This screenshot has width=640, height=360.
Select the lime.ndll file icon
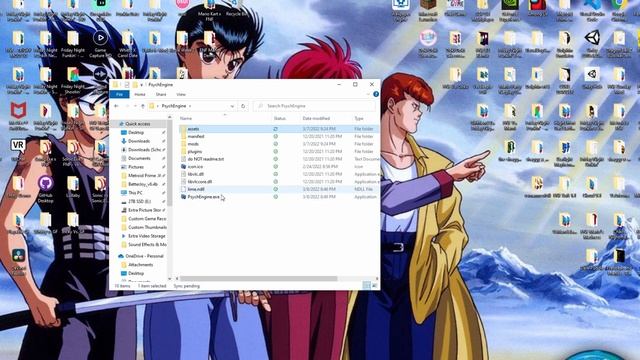coord(183,189)
